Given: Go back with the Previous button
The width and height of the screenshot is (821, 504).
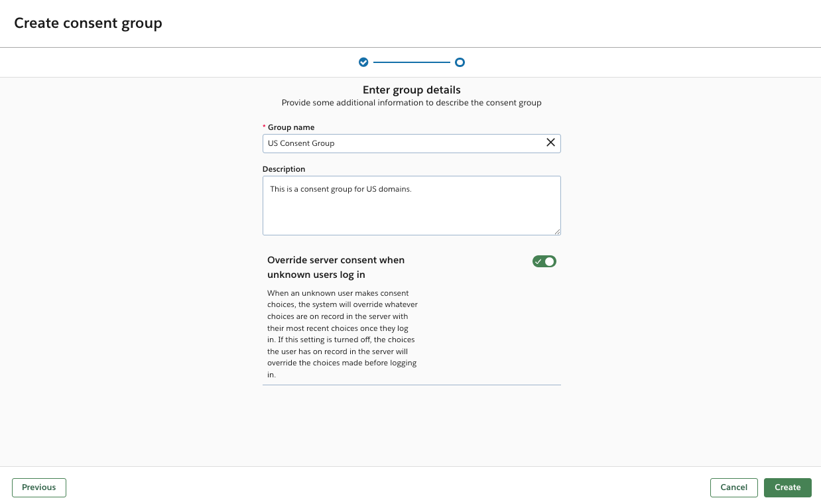Looking at the screenshot, I should (x=39, y=487).
